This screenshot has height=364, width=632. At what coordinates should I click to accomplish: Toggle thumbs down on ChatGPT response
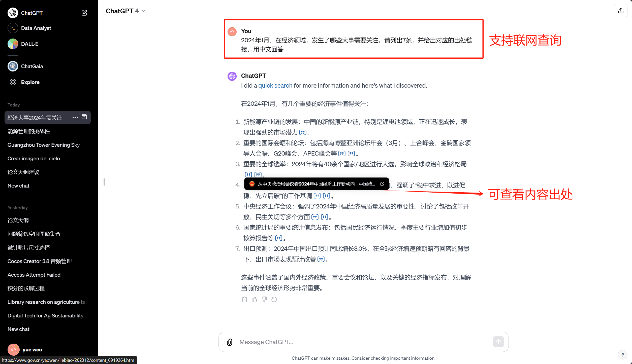pos(264,300)
